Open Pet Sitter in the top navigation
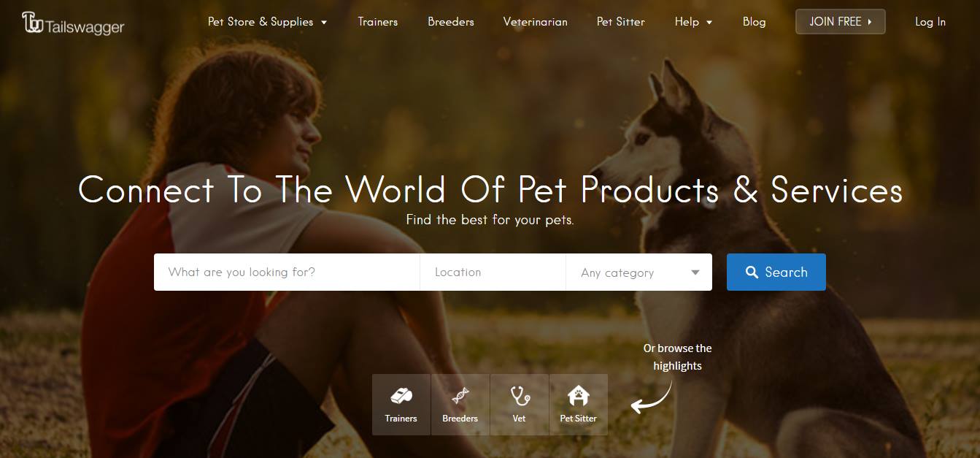The image size is (980, 458). point(621,22)
